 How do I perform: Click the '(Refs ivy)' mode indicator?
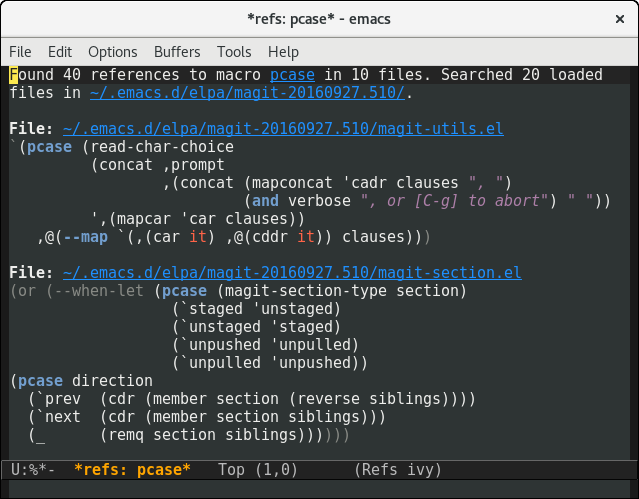[398, 470]
